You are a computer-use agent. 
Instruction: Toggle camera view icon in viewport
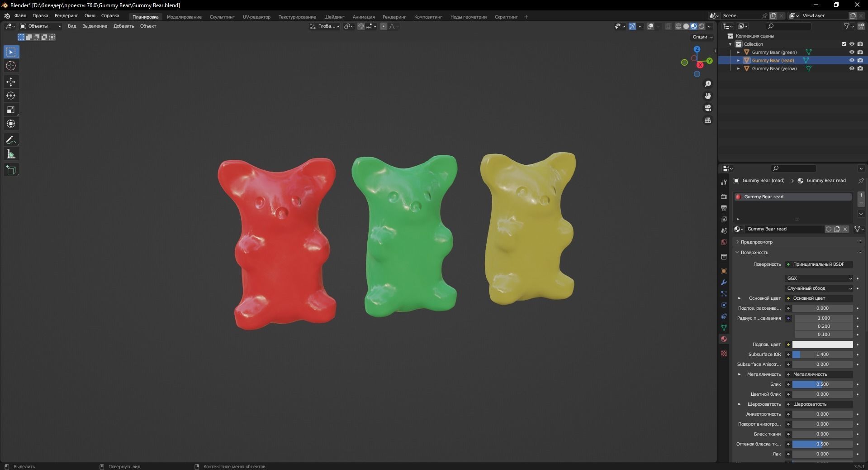coord(708,108)
